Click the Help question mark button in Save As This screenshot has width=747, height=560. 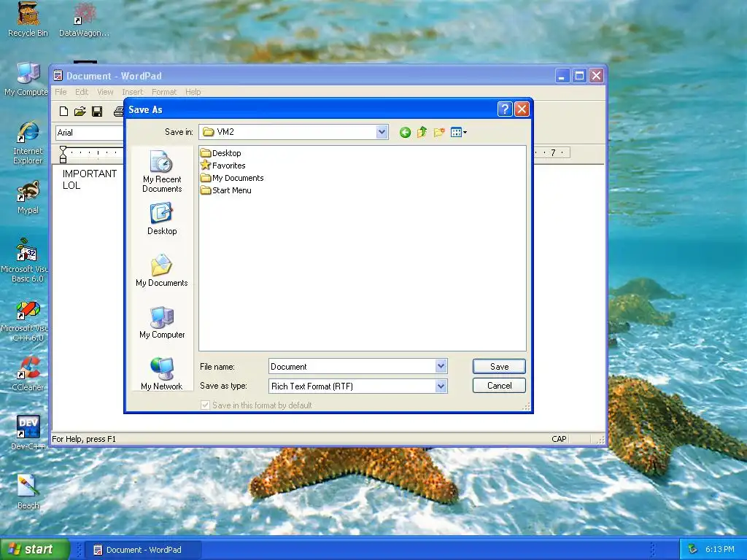tap(505, 109)
